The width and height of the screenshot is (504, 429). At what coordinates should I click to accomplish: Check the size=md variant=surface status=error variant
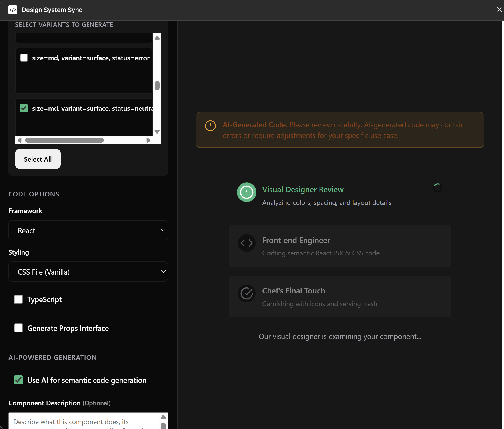(24, 58)
